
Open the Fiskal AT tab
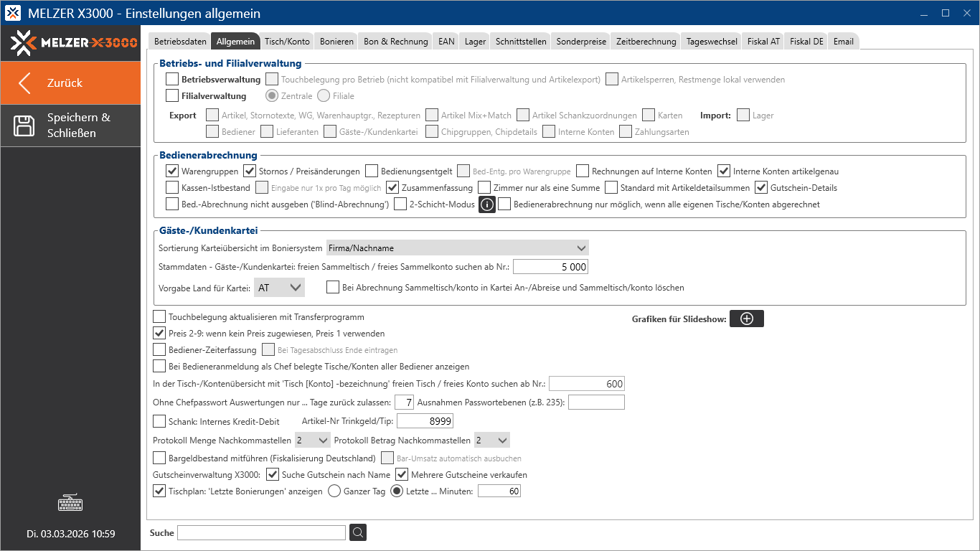763,42
